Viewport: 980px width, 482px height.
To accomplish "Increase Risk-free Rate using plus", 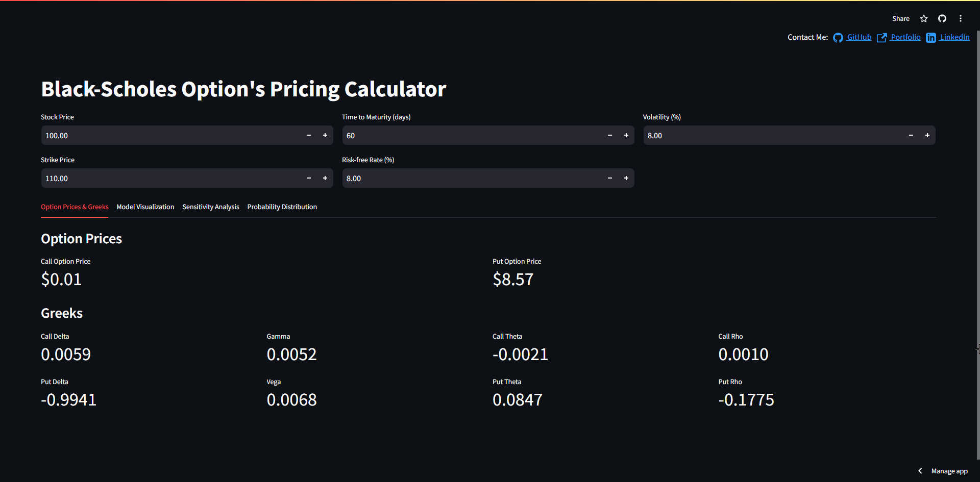I will click(x=626, y=178).
